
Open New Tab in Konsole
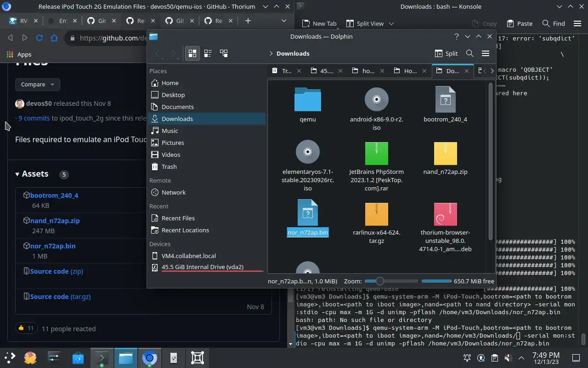tap(319, 23)
